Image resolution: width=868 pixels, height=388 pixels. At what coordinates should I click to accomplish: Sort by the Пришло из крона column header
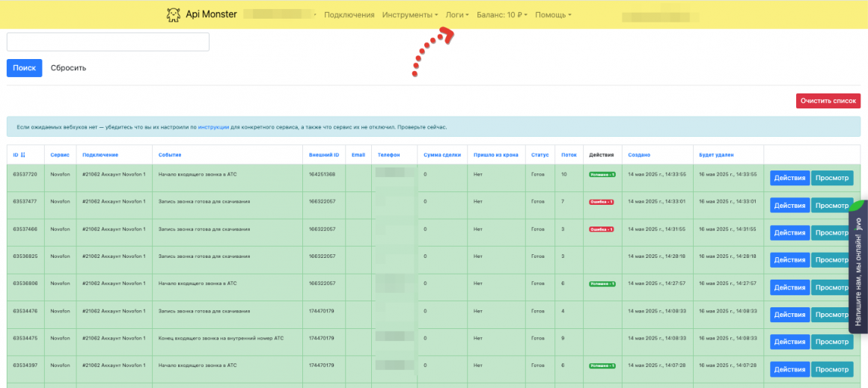(496, 155)
